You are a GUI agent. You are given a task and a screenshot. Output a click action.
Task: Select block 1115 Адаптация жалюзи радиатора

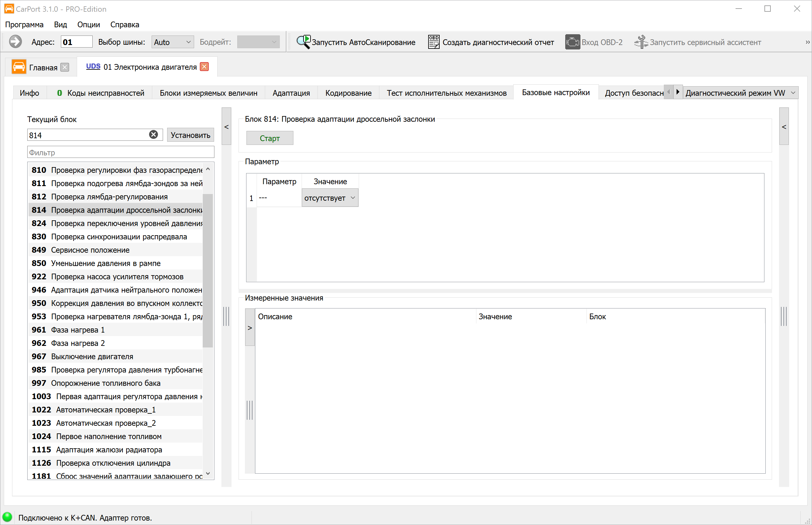tap(115, 449)
